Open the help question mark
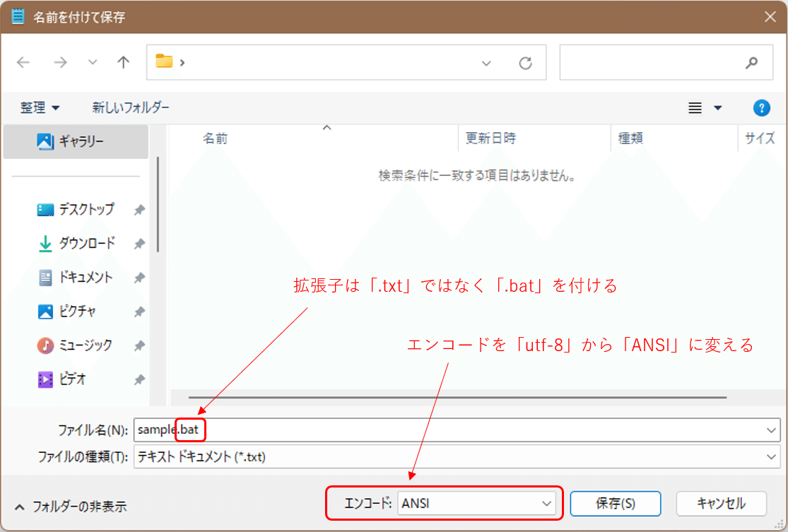 point(761,107)
